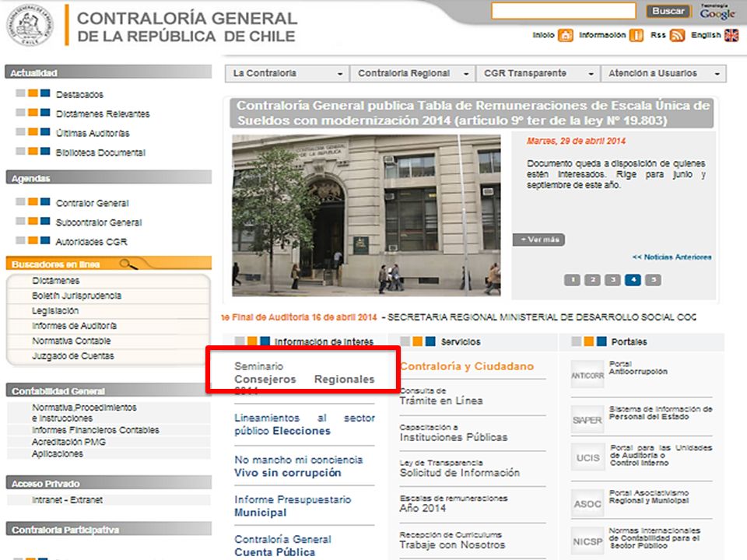Click the Ver más button

pos(538,239)
